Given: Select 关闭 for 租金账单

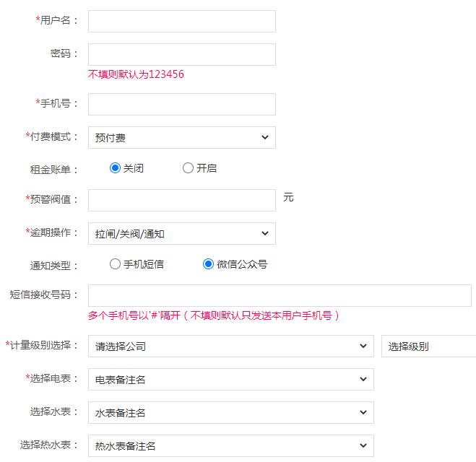Looking at the screenshot, I should pos(115,168).
